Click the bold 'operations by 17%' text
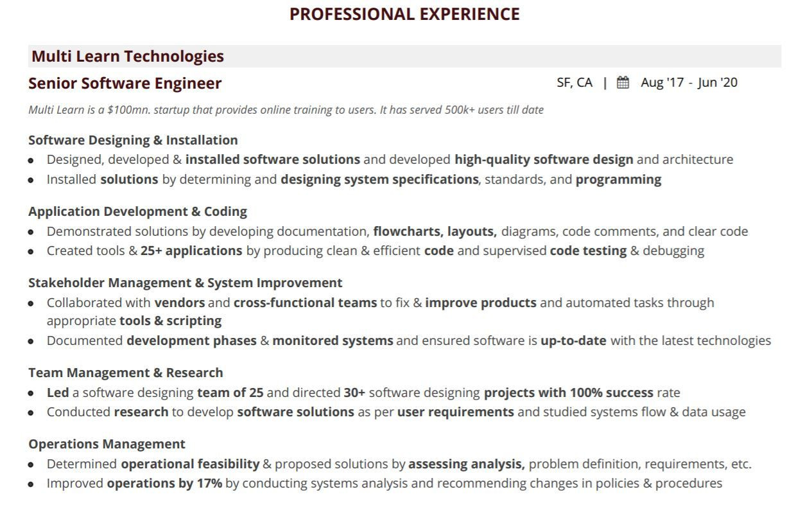 [x=164, y=483]
